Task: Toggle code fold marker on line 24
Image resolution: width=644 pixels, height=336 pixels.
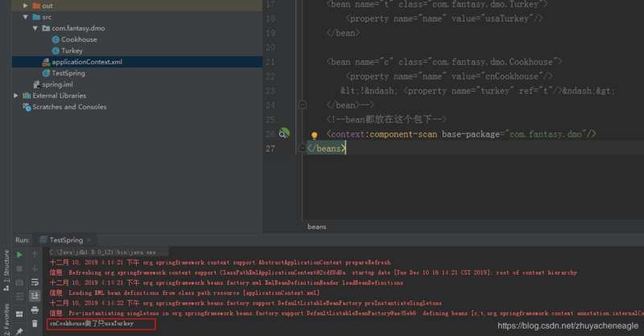Action: tap(303, 104)
